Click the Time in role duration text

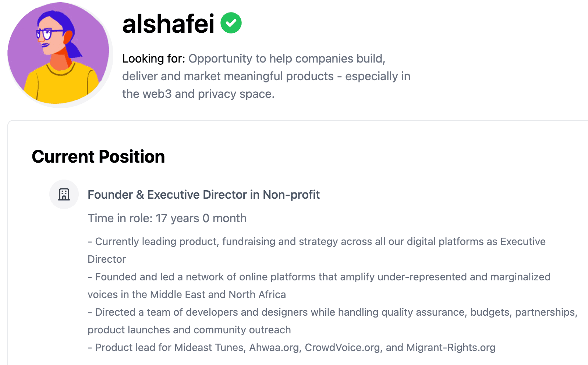[167, 218]
